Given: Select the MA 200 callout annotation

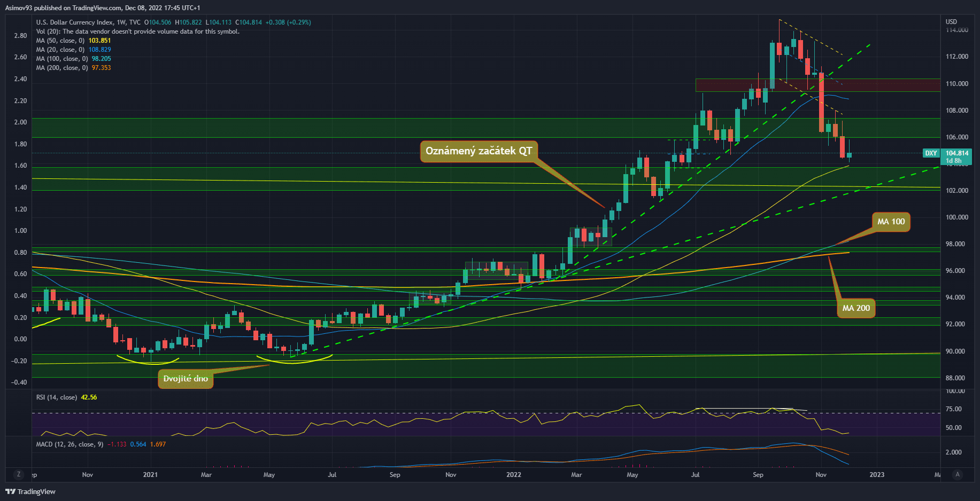Looking at the screenshot, I should [x=856, y=308].
